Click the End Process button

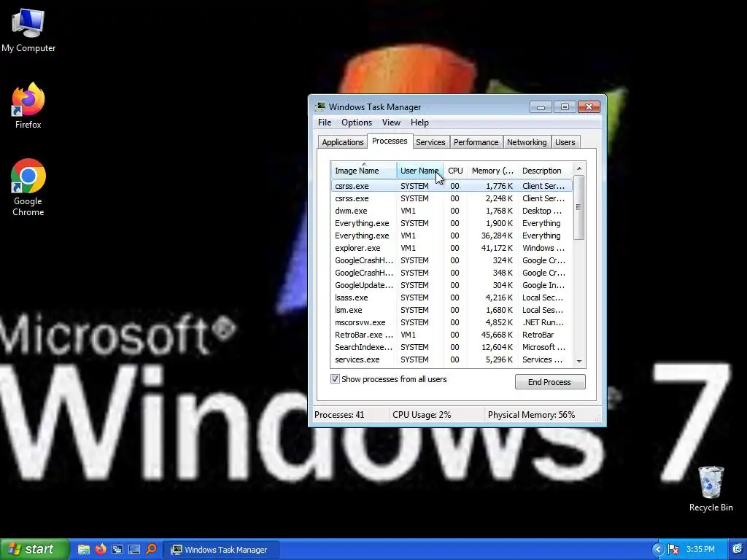click(550, 382)
